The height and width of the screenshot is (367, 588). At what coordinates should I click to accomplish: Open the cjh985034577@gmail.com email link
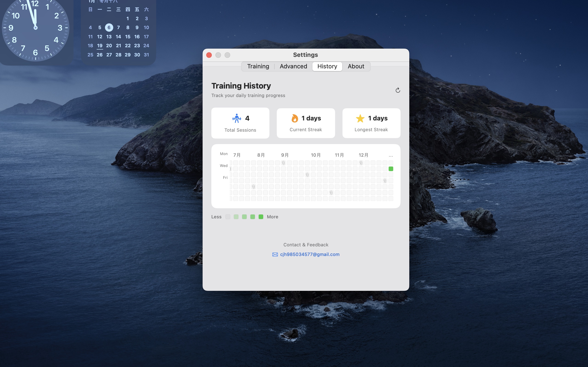(310, 254)
